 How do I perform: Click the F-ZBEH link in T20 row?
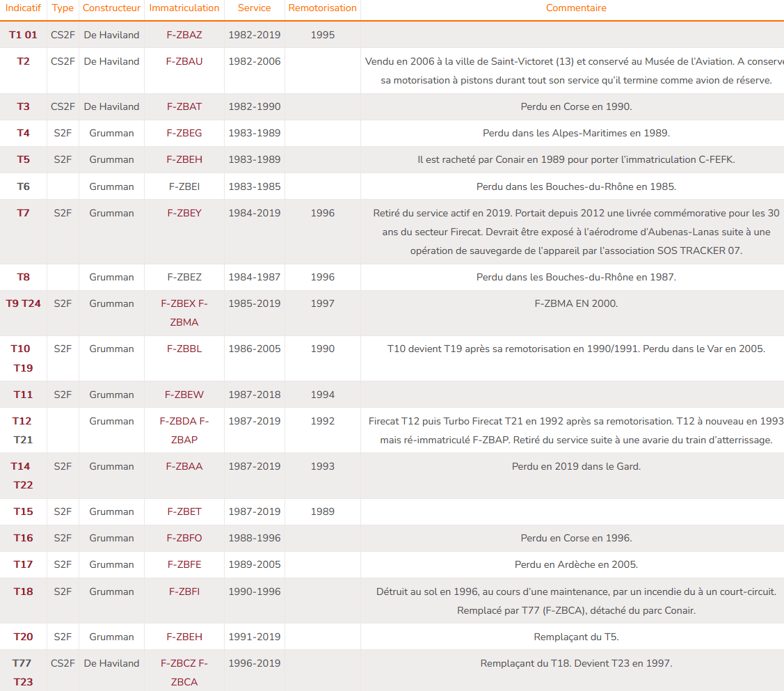click(184, 637)
